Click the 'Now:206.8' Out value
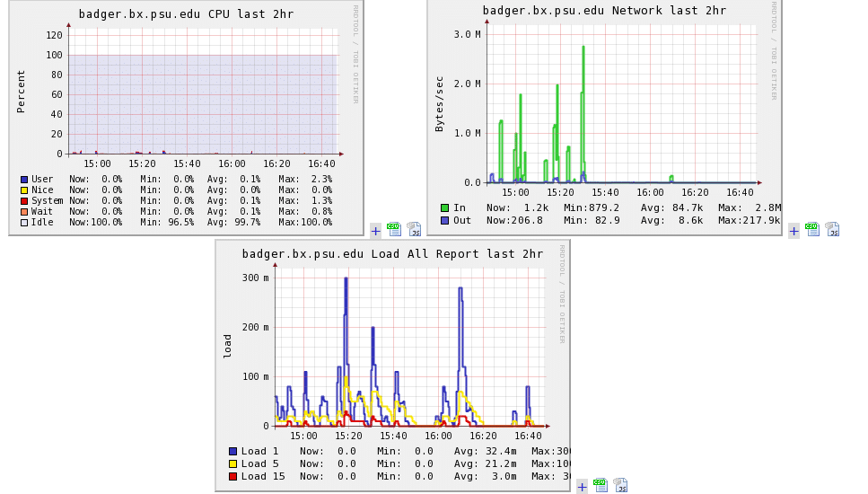The image size is (868, 494). coord(515,220)
